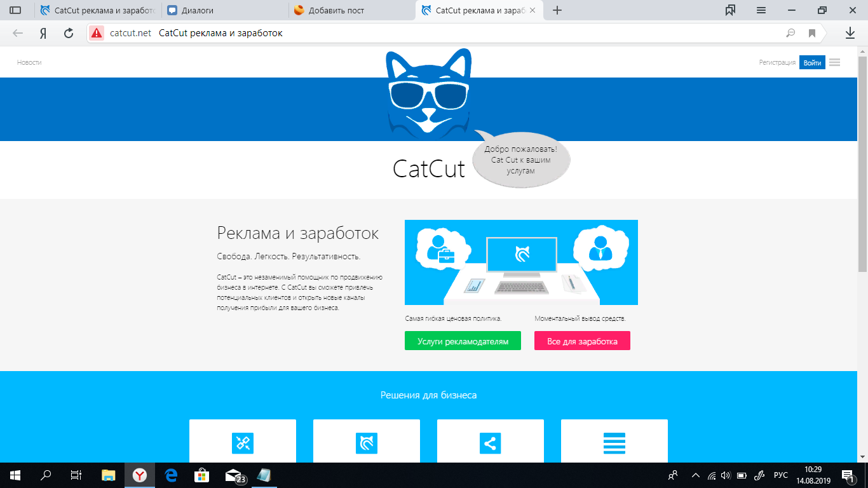Switch to the Добавить пост tab
Image resolution: width=868 pixels, height=488 pixels.
pos(352,10)
